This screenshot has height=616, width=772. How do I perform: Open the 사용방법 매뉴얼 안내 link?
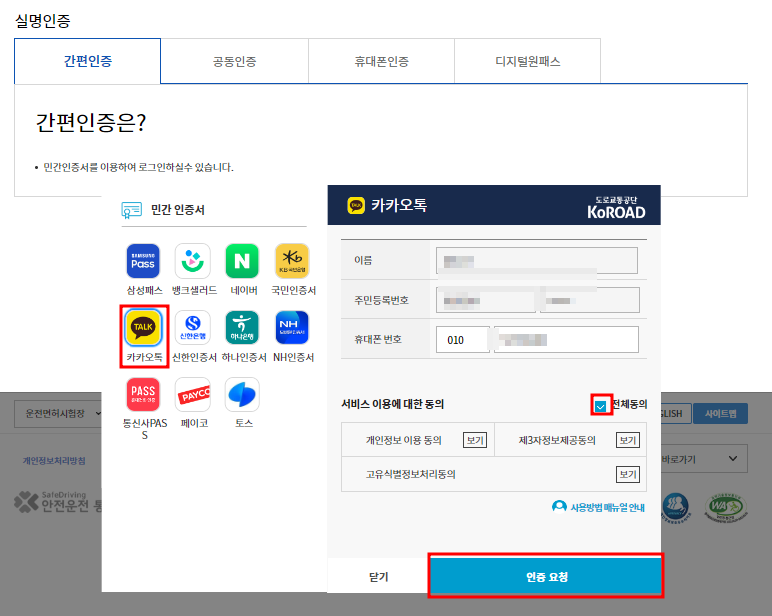point(607,507)
